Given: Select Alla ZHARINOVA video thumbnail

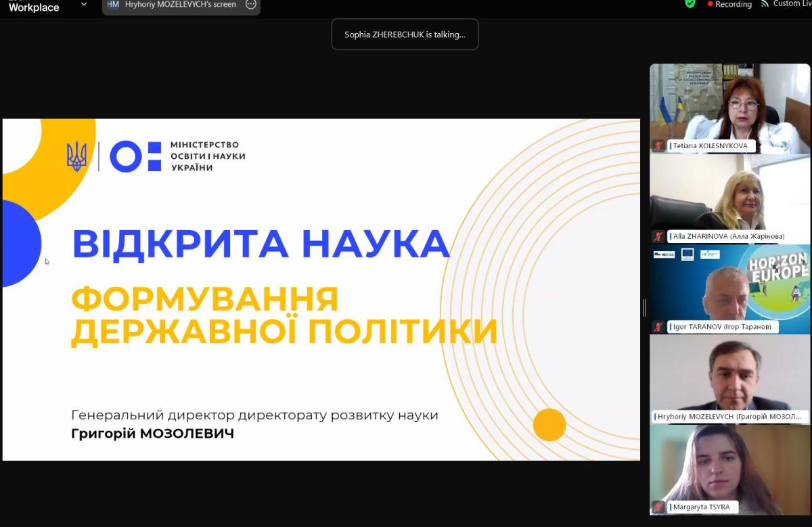Looking at the screenshot, I should tap(729, 199).
